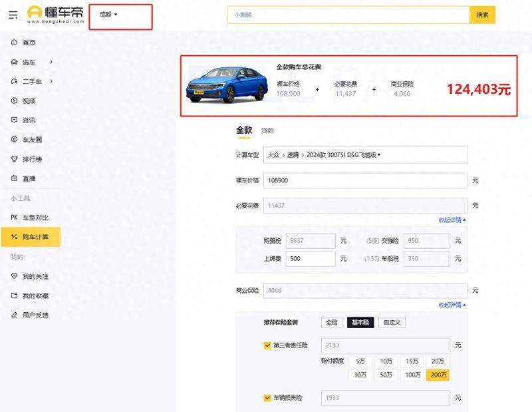The width and height of the screenshot is (532, 412).
Task: Open 用户反馈 in the sidebar
Action: (35, 315)
